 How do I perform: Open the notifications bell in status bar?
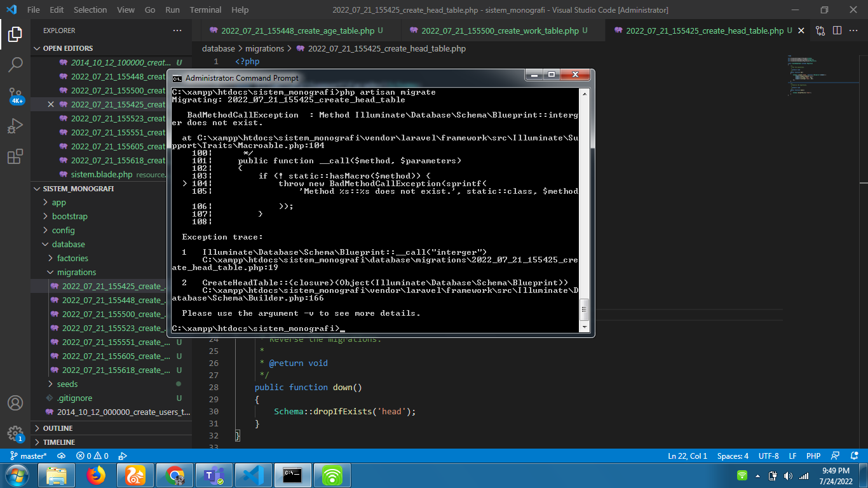pos(855,456)
